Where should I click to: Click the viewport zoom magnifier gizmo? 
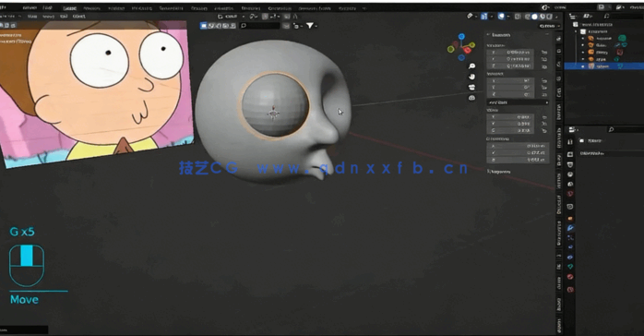pyautogui.click(x=471, y=66)
